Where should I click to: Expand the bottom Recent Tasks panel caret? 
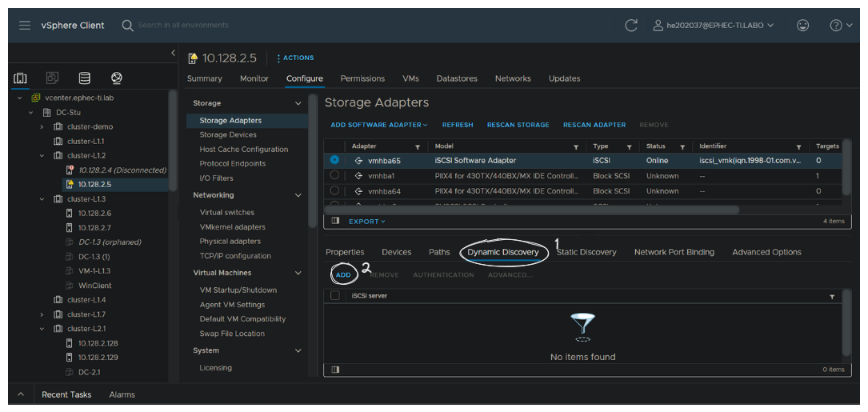point(21,395)
